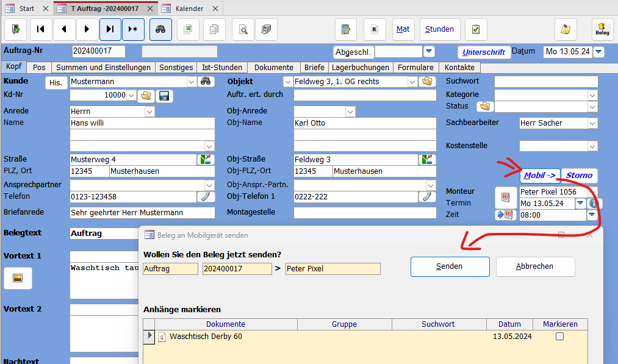Switch to Ist-Stunden tab
Image resolution: width=618 pixels, height=364 pixels.
pos(222,67)
